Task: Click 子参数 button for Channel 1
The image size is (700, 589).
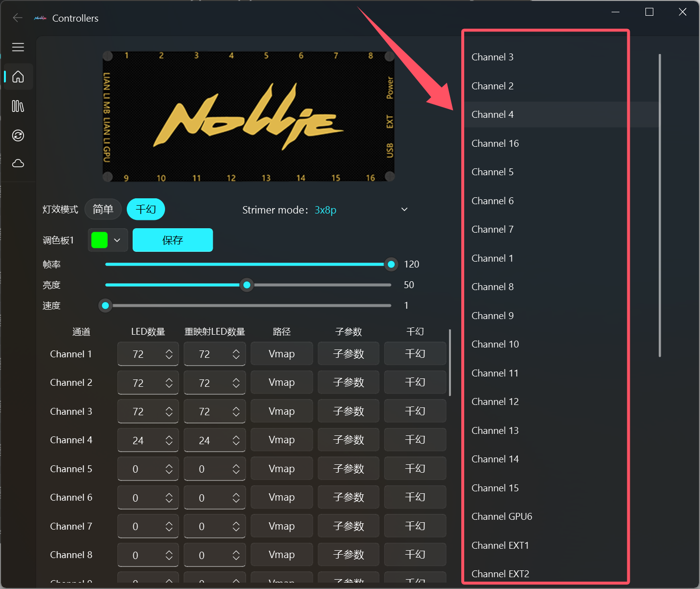Action: [x=349, y=354]
